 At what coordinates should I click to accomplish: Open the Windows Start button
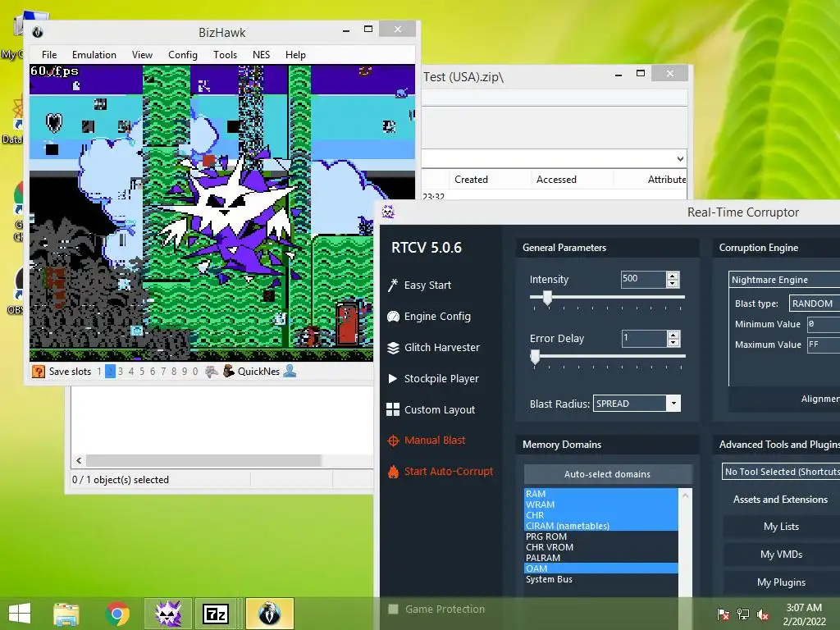(x=20, y=614)
